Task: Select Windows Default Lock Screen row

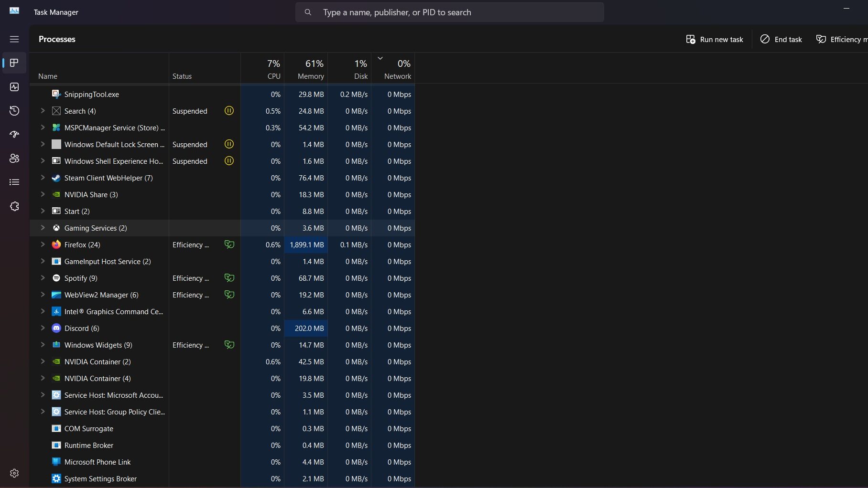Action: (x=222, y=144)
